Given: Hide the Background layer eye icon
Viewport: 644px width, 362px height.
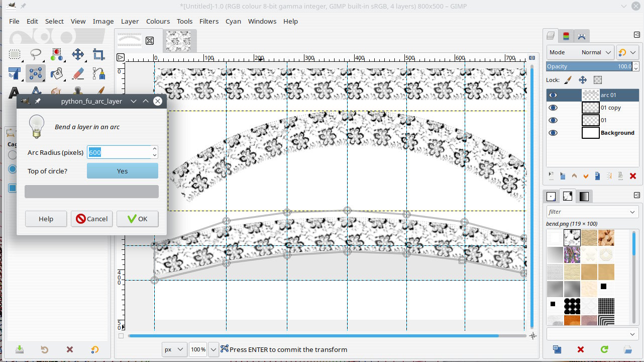Looking at the screenshot, I should point(553,133).
